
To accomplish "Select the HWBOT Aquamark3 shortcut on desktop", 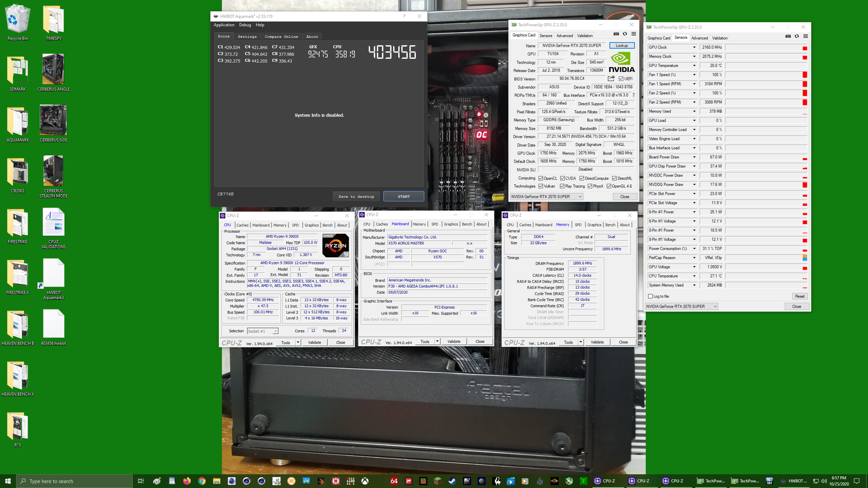I will coord(53,279).
